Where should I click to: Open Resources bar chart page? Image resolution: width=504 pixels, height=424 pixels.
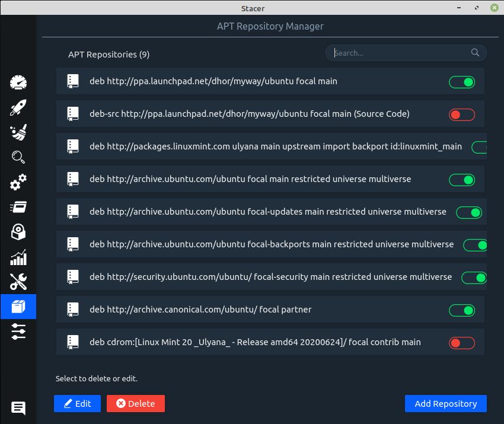tap(18, 257)
